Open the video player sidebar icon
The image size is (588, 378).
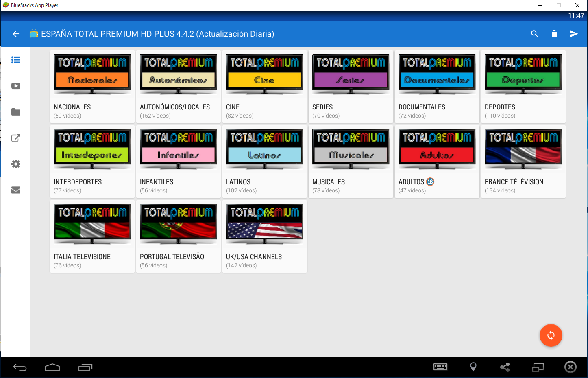point(16,86)
